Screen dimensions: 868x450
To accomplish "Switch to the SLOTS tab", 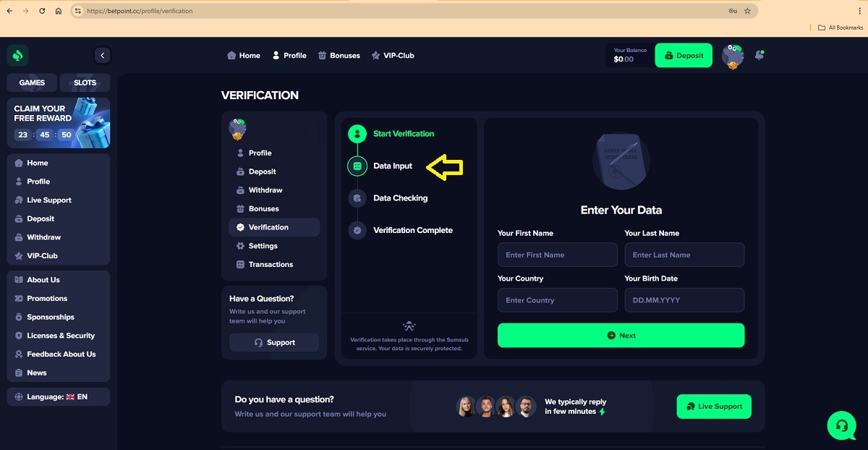I will [85, 82].
